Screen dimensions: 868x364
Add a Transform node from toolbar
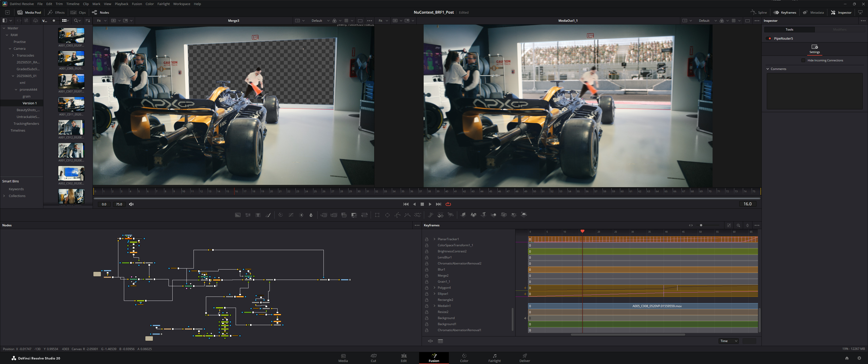point(365,215)
